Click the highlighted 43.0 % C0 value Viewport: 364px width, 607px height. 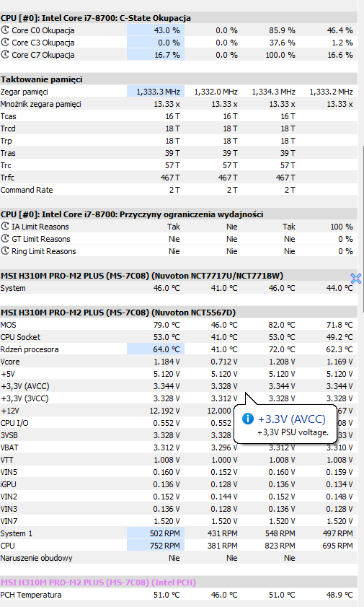click(156, 30)
